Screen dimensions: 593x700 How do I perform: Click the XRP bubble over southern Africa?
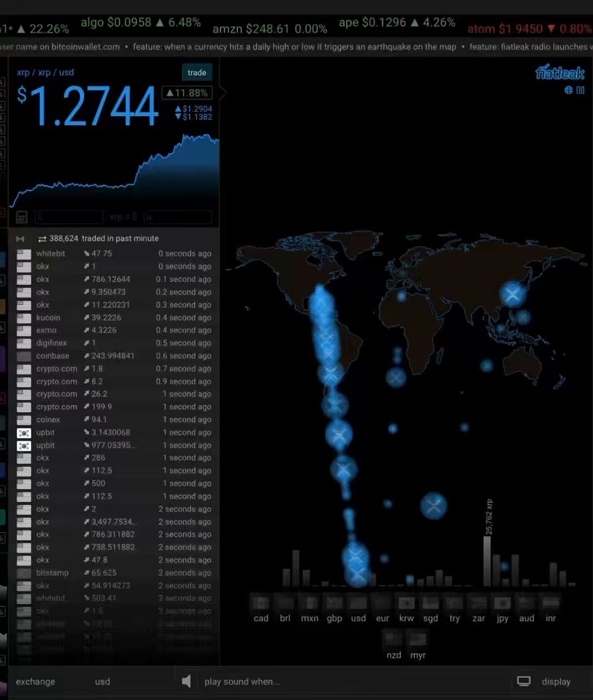coord(396,377)
